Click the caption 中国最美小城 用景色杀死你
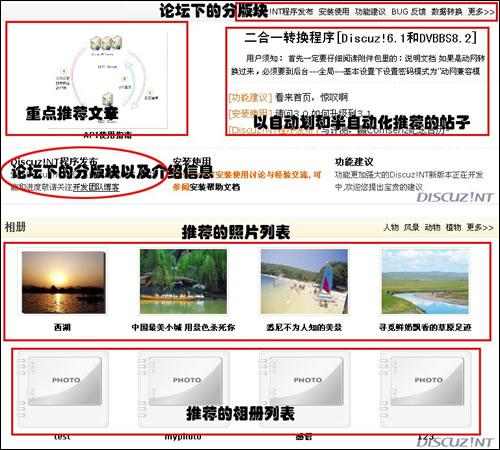This screenshot has height=450, width=500. pos(183,327)
